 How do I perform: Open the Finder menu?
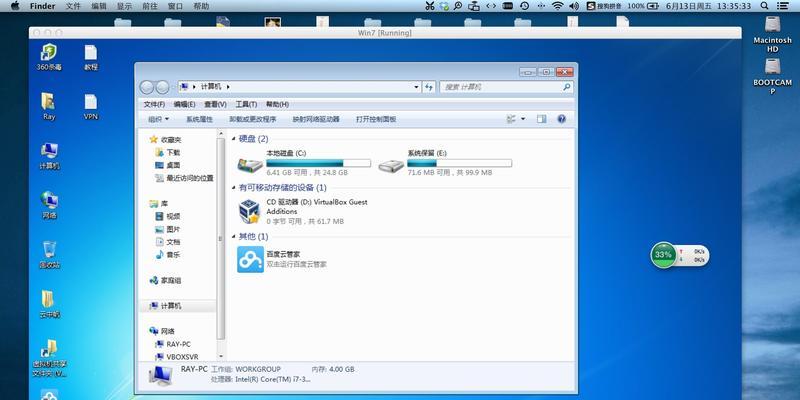[42, 6]
